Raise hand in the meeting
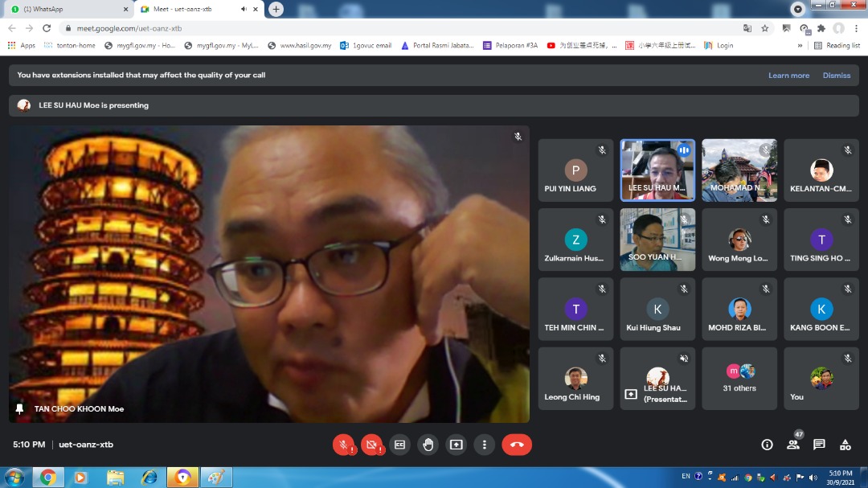Image resolution: width=868 pixels, height=488 pixels. 428,445
